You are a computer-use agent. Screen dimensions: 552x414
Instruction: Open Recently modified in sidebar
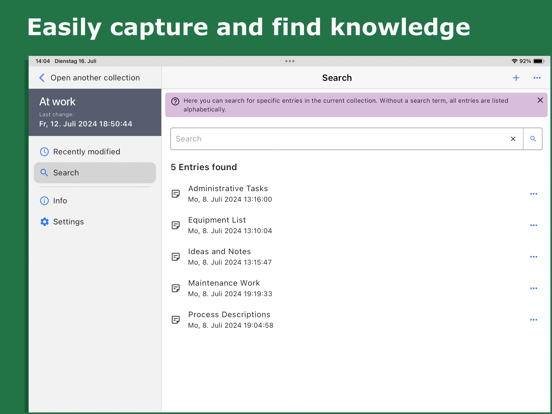click(95, 152)
